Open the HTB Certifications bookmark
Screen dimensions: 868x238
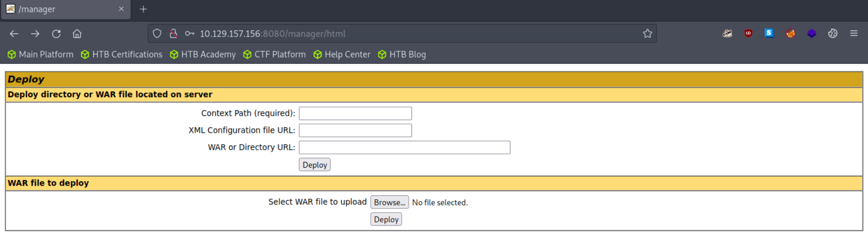121,54
